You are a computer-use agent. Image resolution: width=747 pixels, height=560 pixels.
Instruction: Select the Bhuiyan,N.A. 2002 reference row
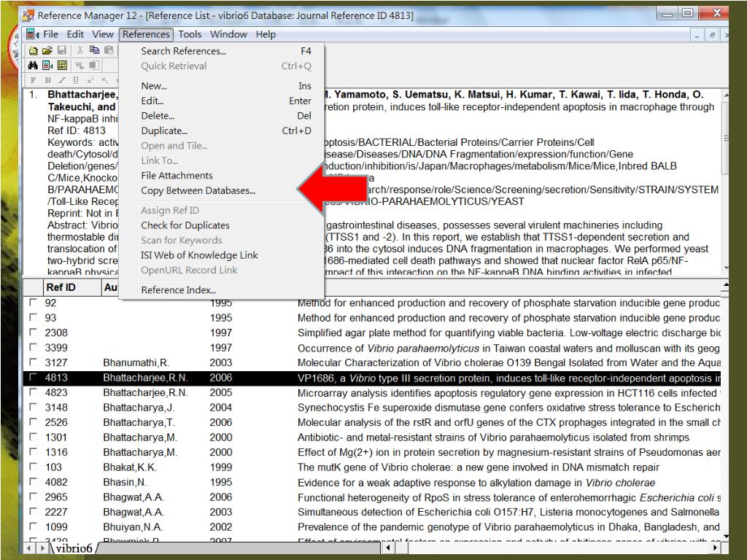pos(371,526)
